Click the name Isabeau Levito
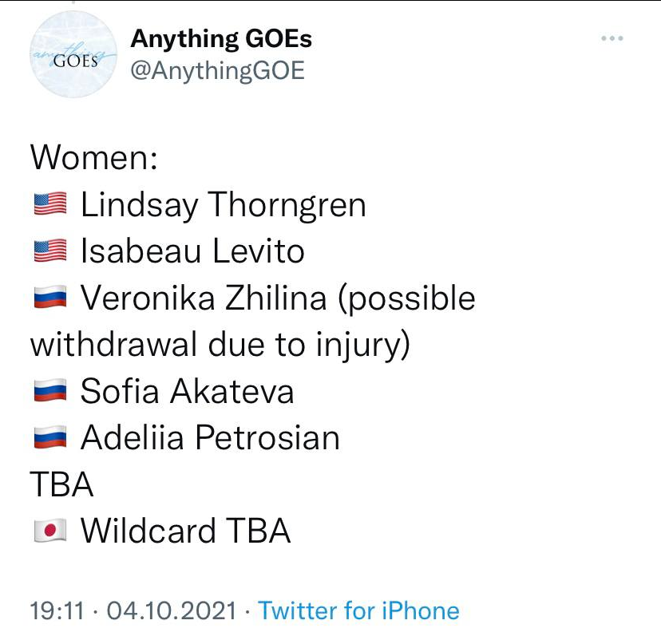Viewport: 661px width, 644px height. tap(192, 252)
